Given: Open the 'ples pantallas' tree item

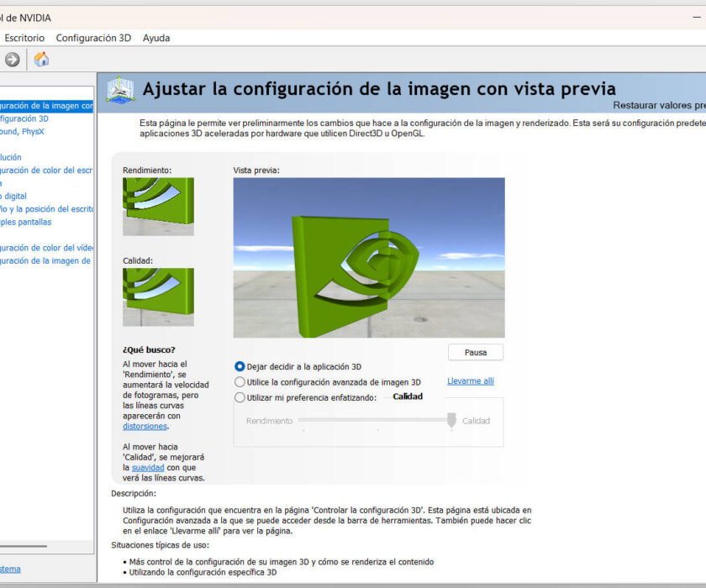Looking at the screenshot, I should [x=26, y=222].
